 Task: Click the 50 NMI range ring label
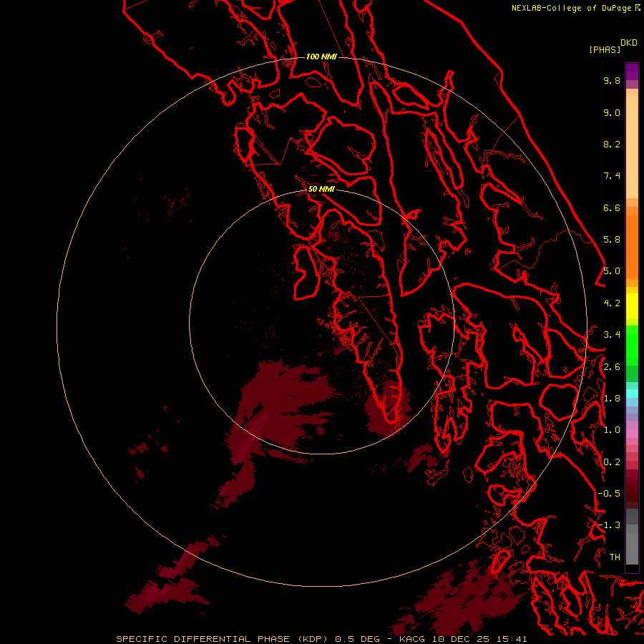coord(321,189)
